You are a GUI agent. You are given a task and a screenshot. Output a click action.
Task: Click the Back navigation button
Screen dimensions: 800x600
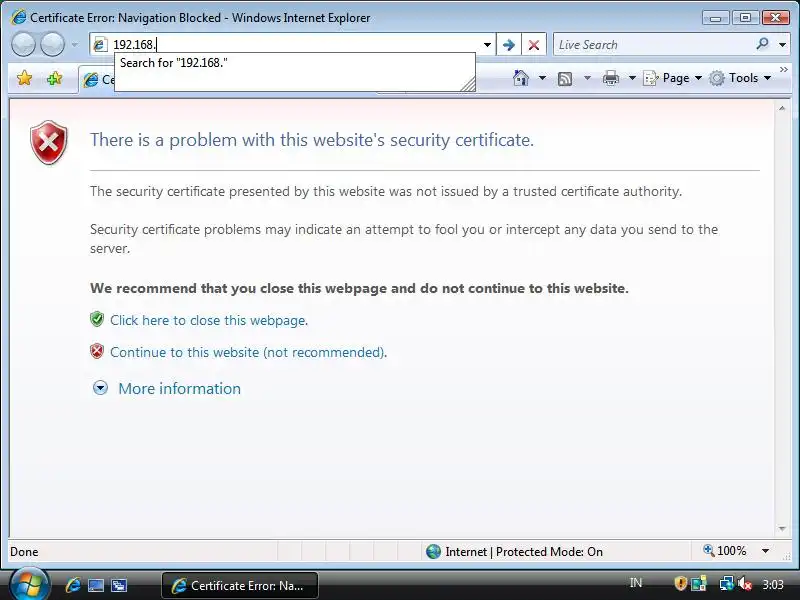point(23,44)
